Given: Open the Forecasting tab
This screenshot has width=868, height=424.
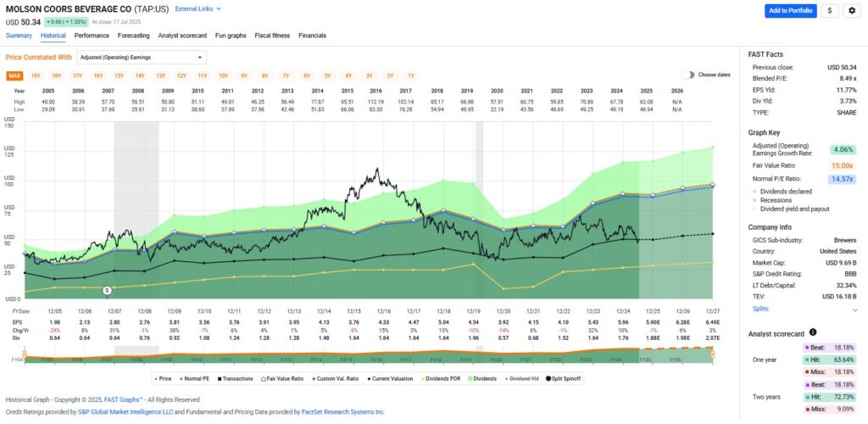Looking at the screenshot, I should click(x=133, y=36).
